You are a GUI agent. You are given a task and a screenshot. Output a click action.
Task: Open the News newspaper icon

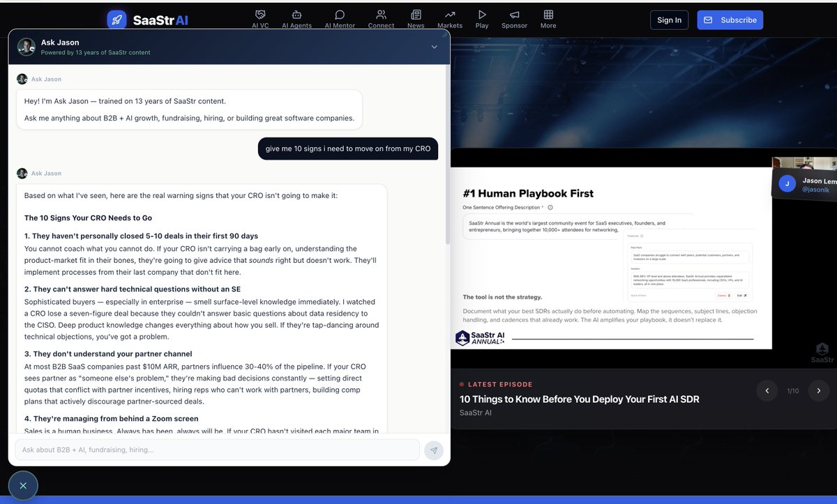coord(416,15)
